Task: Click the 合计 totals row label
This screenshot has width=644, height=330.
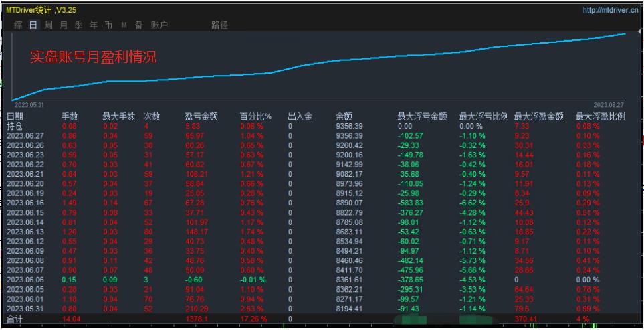Action: tap(15, 319)
